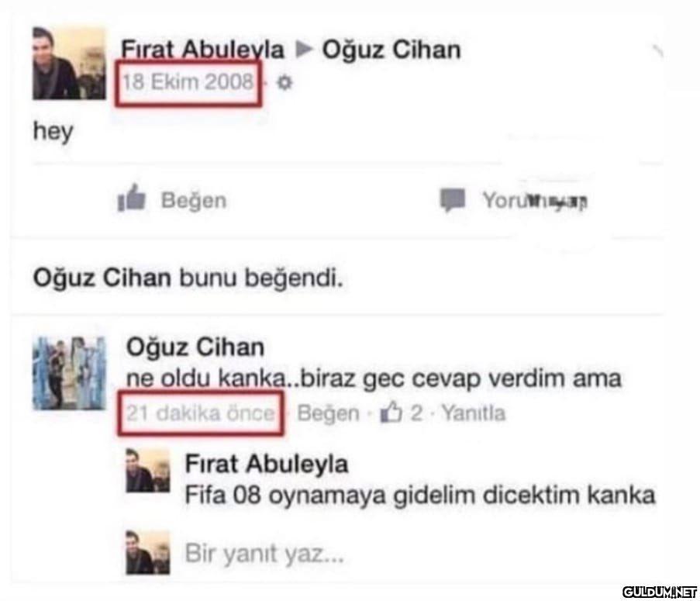The width and height of the screenshot is (700, 601).
Task: Open the 18 Ekim 2008 timestamp link
Action: click(188, 82)
